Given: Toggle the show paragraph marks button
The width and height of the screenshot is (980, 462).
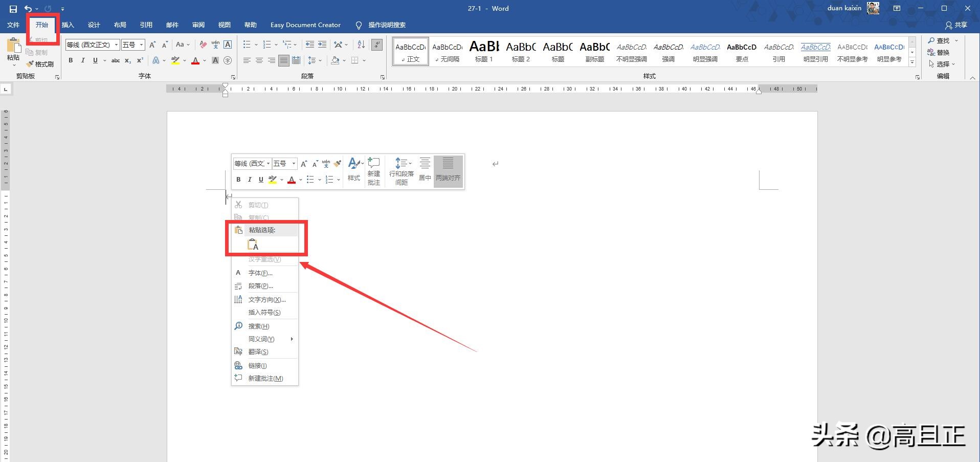Looking at the screenshot, I should (x=377, y=45).
